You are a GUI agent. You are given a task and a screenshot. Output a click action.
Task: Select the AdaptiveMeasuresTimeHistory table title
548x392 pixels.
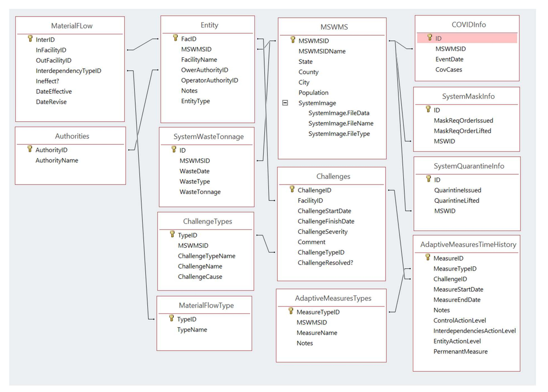pyautogui.click(x=468, y=245)
